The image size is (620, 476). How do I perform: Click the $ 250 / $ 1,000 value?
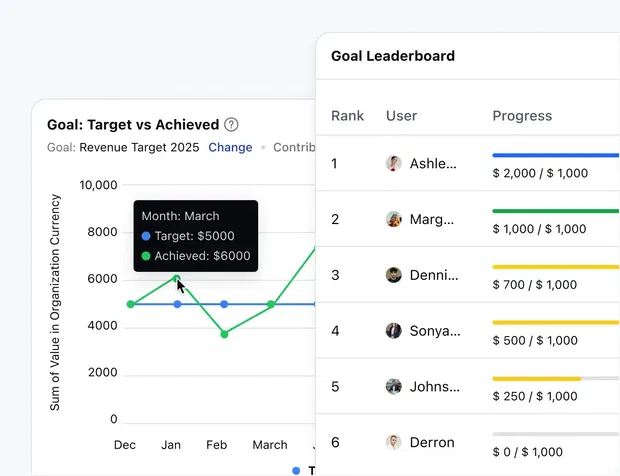(x=535, y=396)
